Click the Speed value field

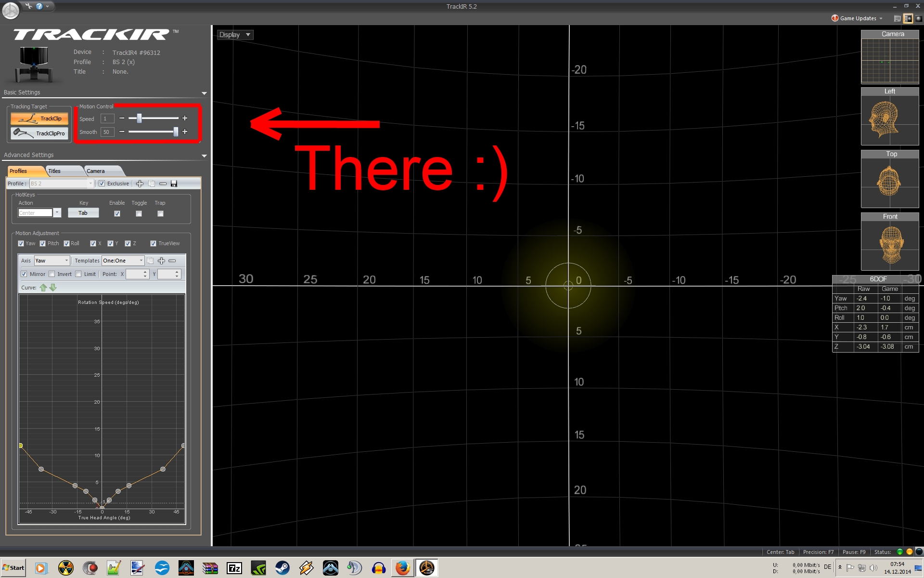point(107,118)
